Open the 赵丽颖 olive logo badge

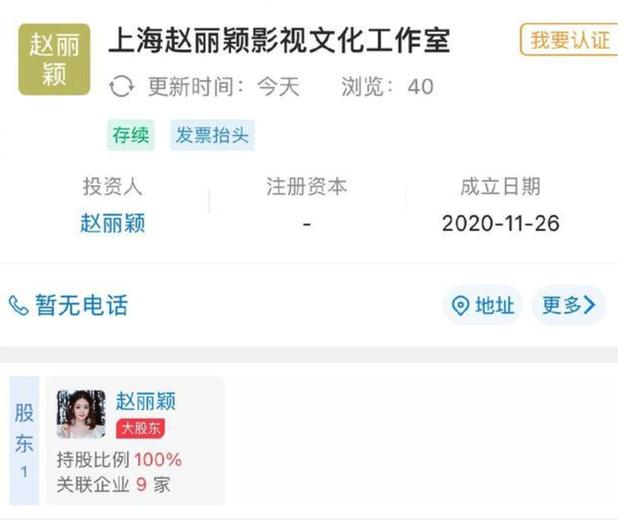[54, 59]
